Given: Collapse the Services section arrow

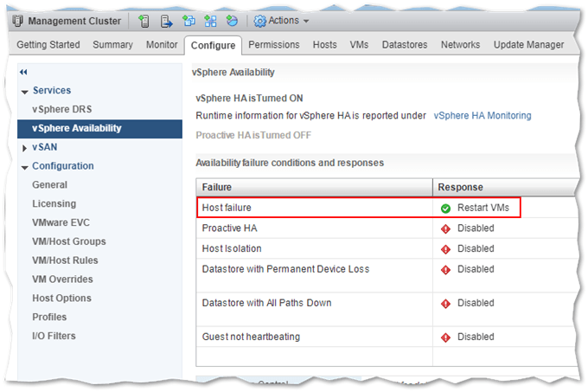Looking at the screenshot, I should (x=25, y=92).
